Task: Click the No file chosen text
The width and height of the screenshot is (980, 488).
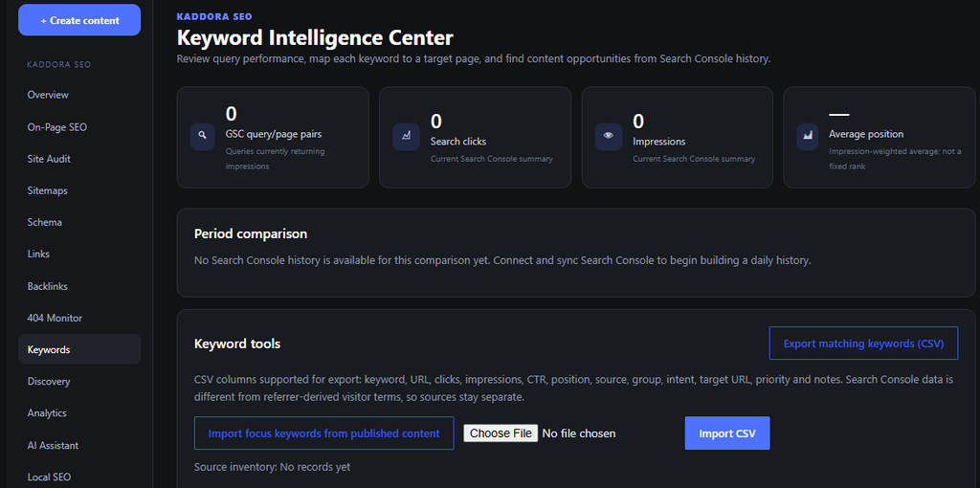Action: tap(579, 433)
